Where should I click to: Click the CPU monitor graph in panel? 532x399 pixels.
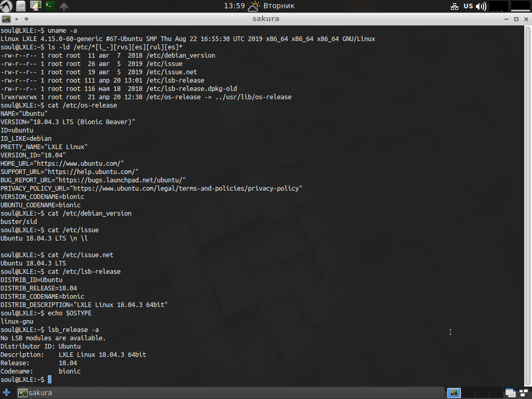(499, 6)
